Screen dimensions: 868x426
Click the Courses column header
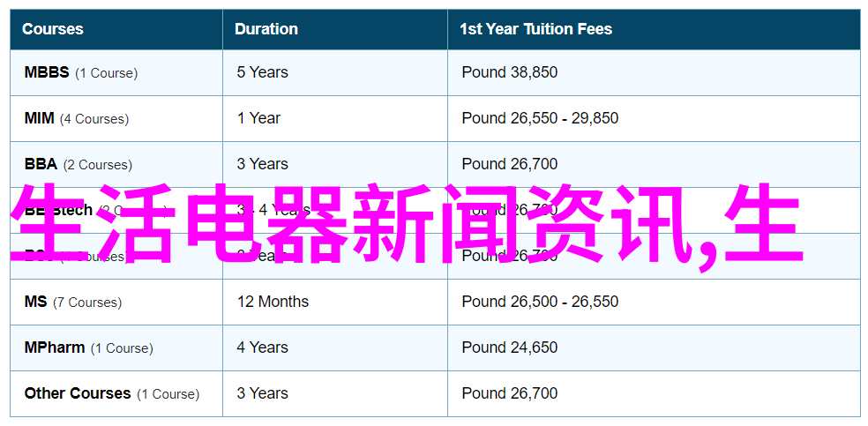point(53,29)
